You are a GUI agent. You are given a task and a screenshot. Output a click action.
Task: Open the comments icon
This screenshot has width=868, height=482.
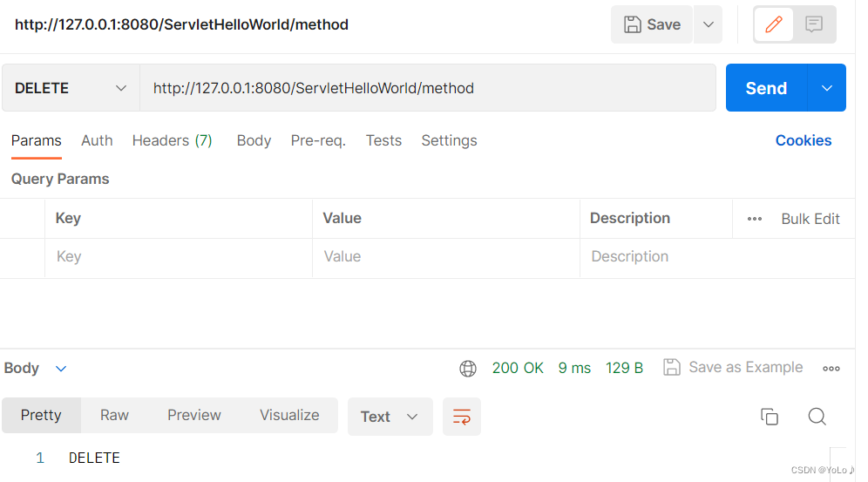point(813,24)
